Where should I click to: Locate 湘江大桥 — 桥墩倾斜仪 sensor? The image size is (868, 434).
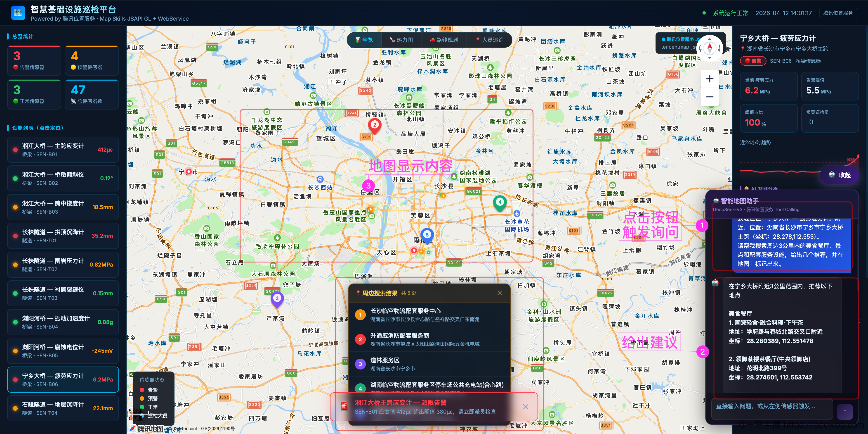(x=63, y=178)
